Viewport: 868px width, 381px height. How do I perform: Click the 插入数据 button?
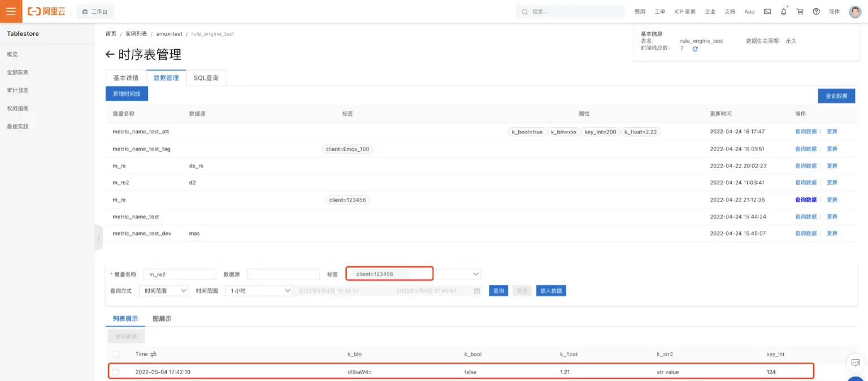click(x=551, y=291)
